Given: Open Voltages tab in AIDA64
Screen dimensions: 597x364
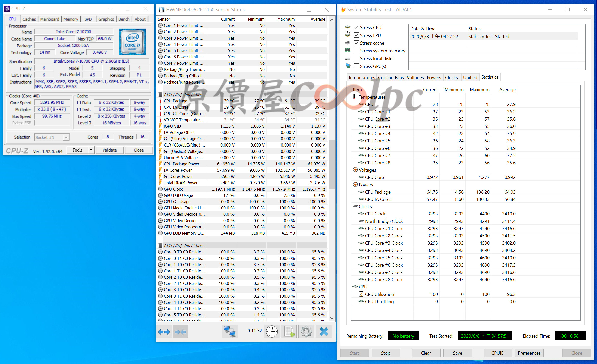Looking at the screenshot, I should pyautogui.click(x=415, y=78).
